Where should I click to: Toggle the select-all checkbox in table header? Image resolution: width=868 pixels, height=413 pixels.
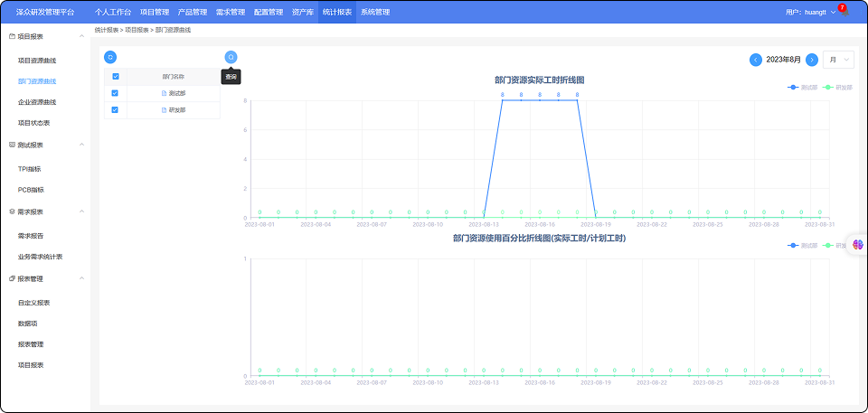115,77
